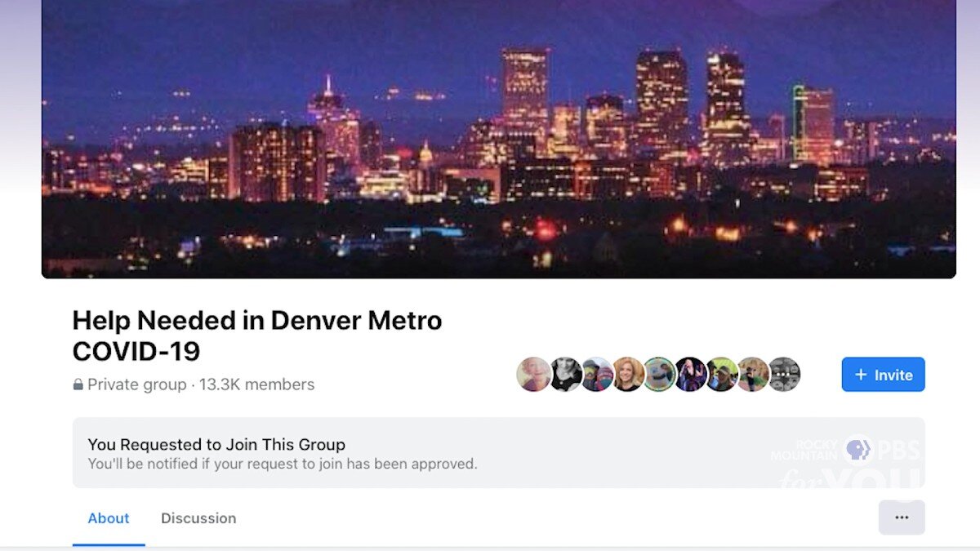Click the grey avatar with three dots overlay
980x551 pixels.
pyautogui.click(x=784, y=375)
